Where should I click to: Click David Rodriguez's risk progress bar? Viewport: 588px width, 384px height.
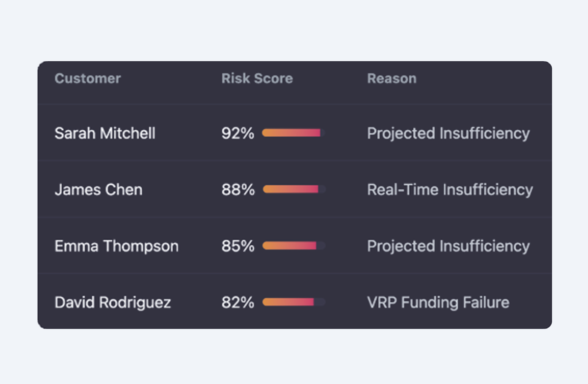click(x=294, y=302)
